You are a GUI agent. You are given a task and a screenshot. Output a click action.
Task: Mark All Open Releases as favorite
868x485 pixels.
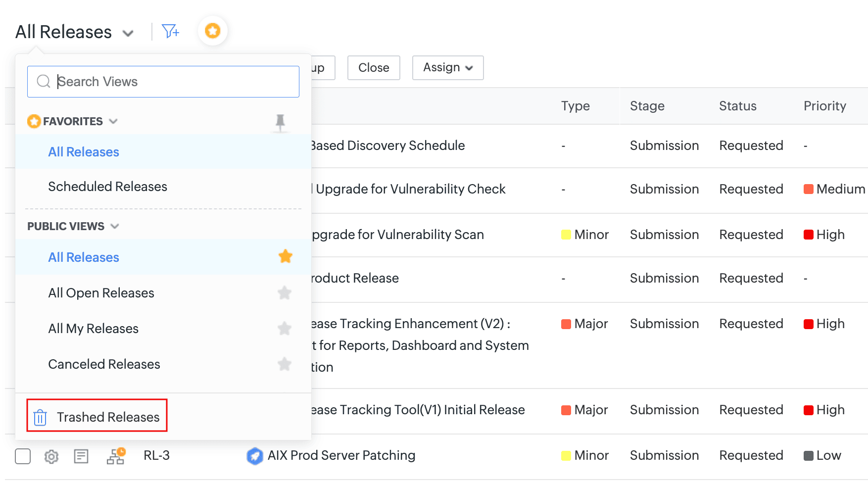tap(285, 293)
